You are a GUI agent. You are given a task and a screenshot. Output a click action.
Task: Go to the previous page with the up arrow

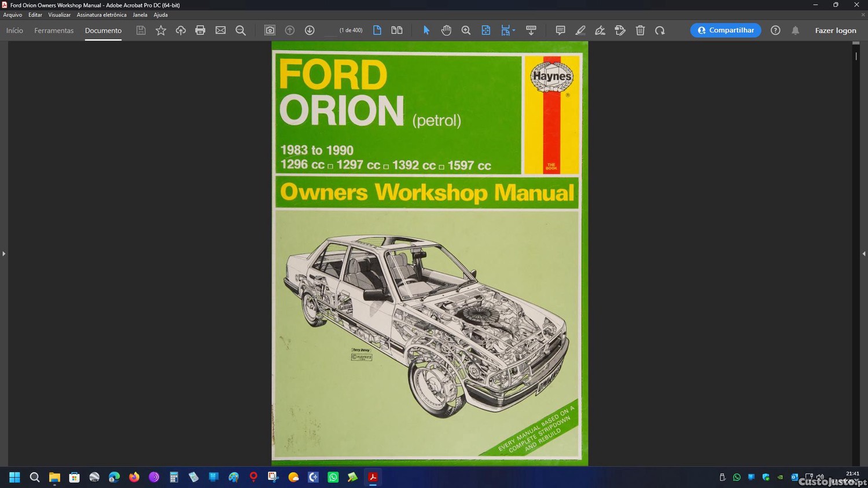pos(290,30)
